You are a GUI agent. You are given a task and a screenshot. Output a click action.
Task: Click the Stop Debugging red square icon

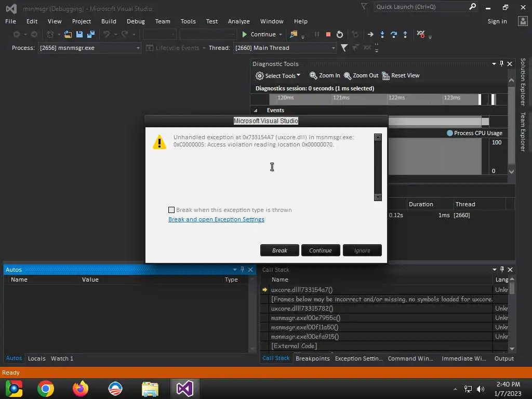(x=328, y=34)
